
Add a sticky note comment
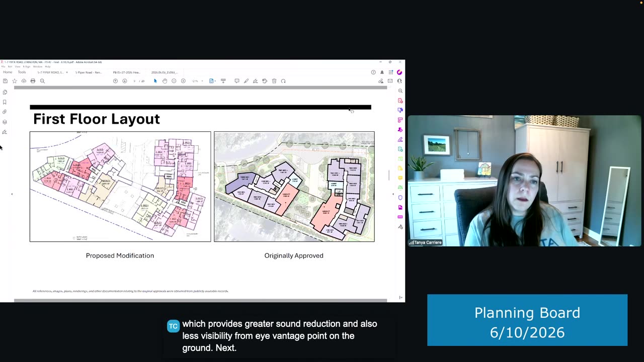click(x=237, y=81)
